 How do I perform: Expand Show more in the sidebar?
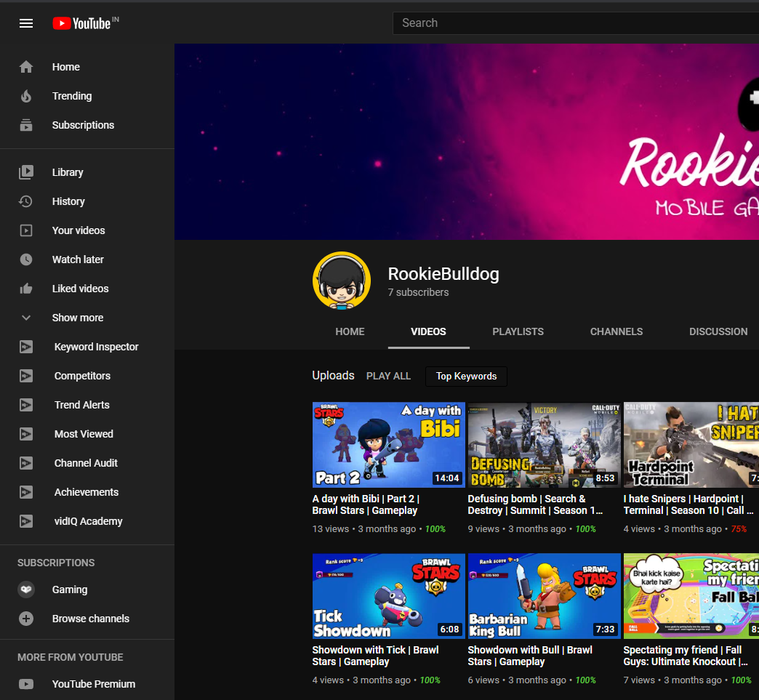click(77, 318)
